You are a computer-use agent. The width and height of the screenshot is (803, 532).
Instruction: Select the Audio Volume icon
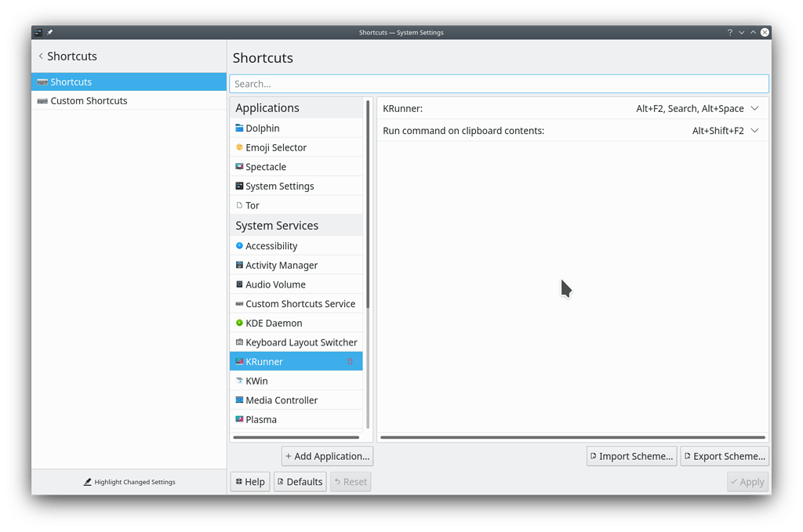(x=238, y=284)
